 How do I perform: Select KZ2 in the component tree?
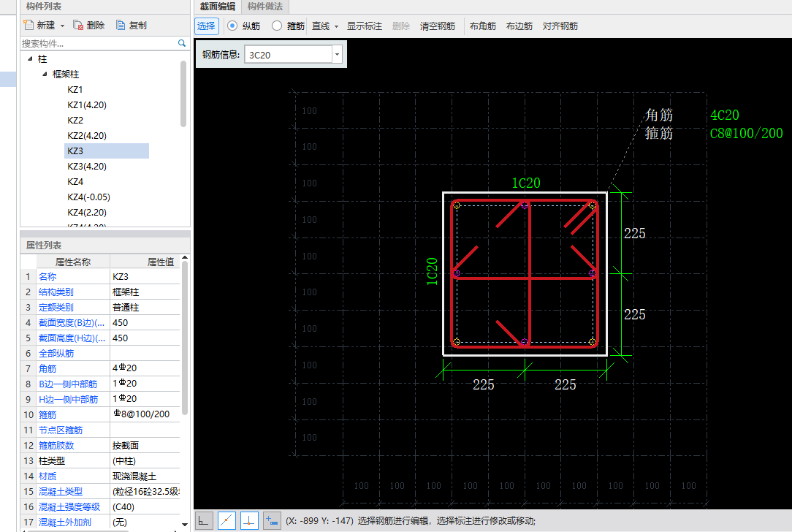(x=75, y=121)
